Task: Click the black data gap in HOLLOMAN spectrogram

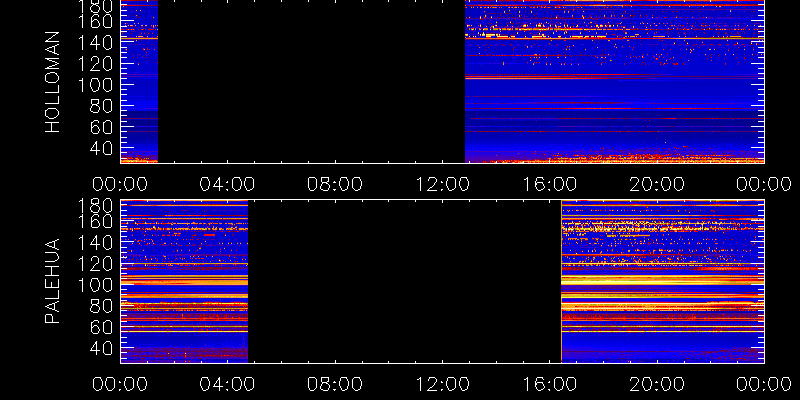Action: (311, 82)
